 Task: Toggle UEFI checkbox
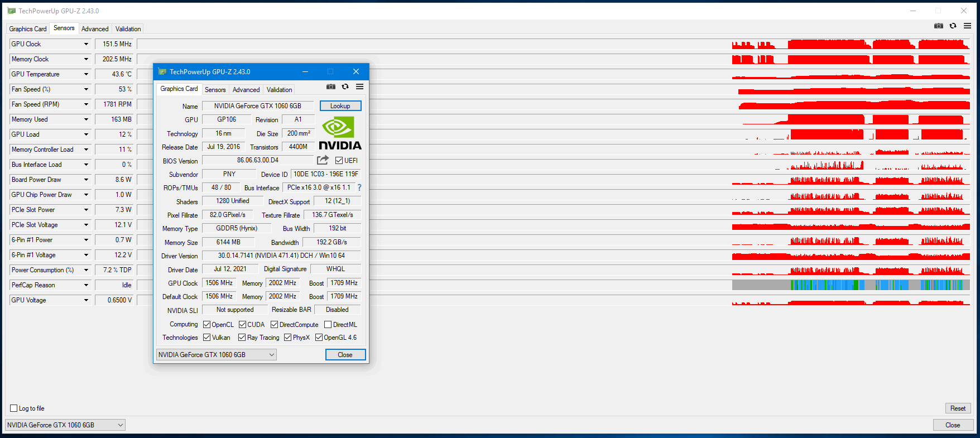(339, 161)
